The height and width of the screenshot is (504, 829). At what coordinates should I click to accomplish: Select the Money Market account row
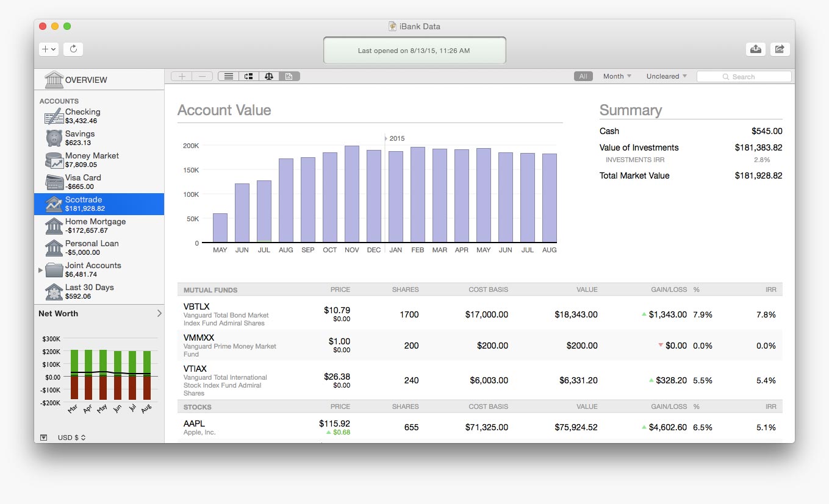99,160
